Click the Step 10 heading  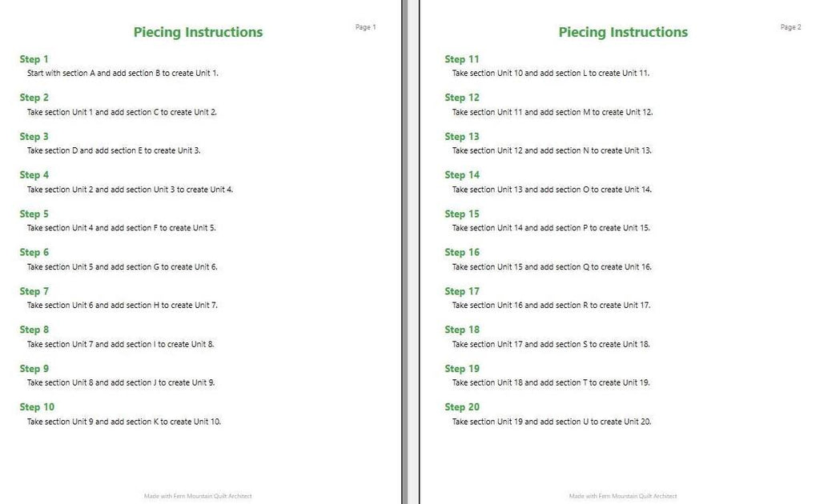[x=37, y=407]
